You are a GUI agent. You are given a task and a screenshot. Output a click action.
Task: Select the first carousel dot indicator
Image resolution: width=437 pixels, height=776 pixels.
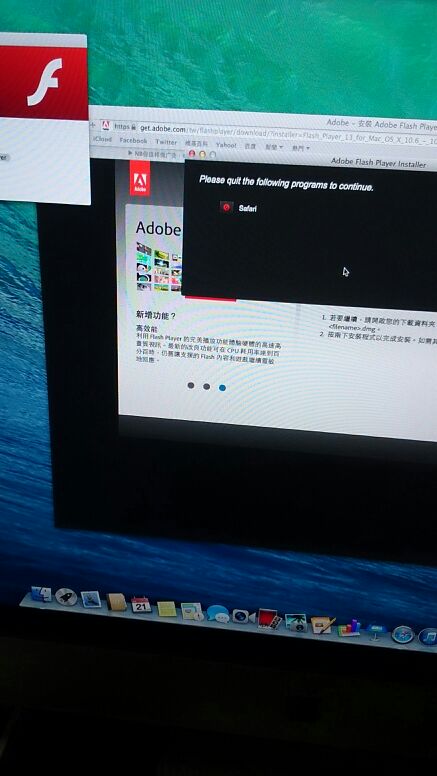point(191,385)
